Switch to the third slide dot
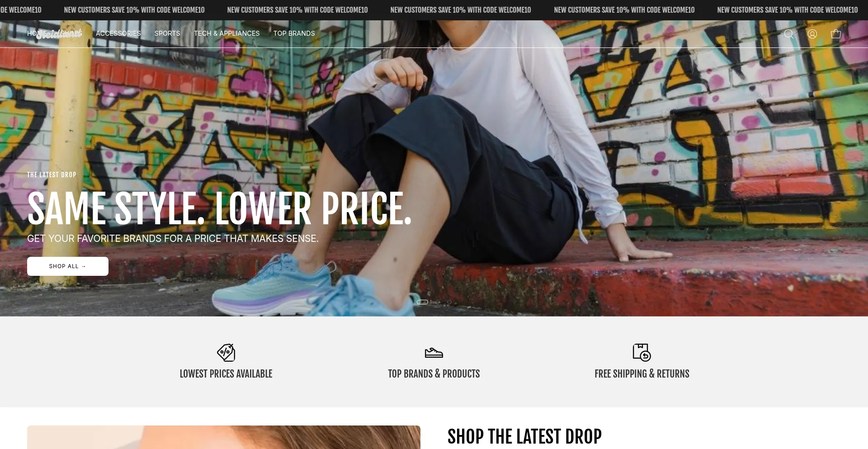868x449 pixels. [449, 302]
